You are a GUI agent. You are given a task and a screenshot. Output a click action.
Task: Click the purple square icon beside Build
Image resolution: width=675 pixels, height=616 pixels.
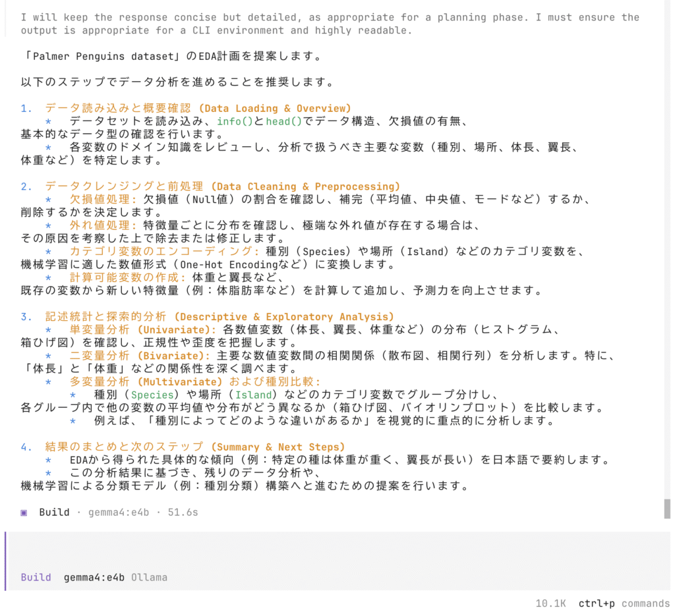coord(24,512)
